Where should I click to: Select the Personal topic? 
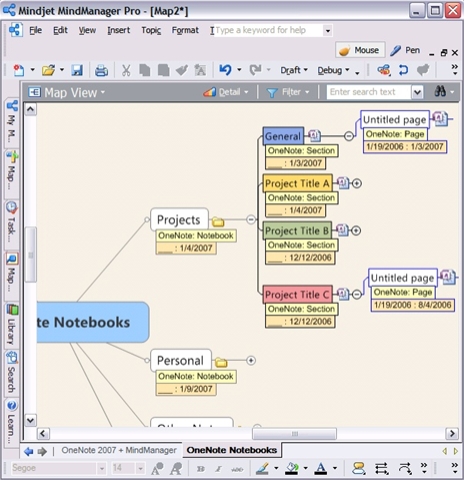pos(181,360)
